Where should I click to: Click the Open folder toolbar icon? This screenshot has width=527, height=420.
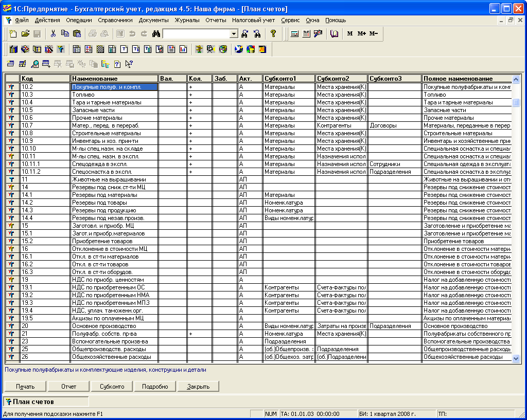click(x=25, y=33)
